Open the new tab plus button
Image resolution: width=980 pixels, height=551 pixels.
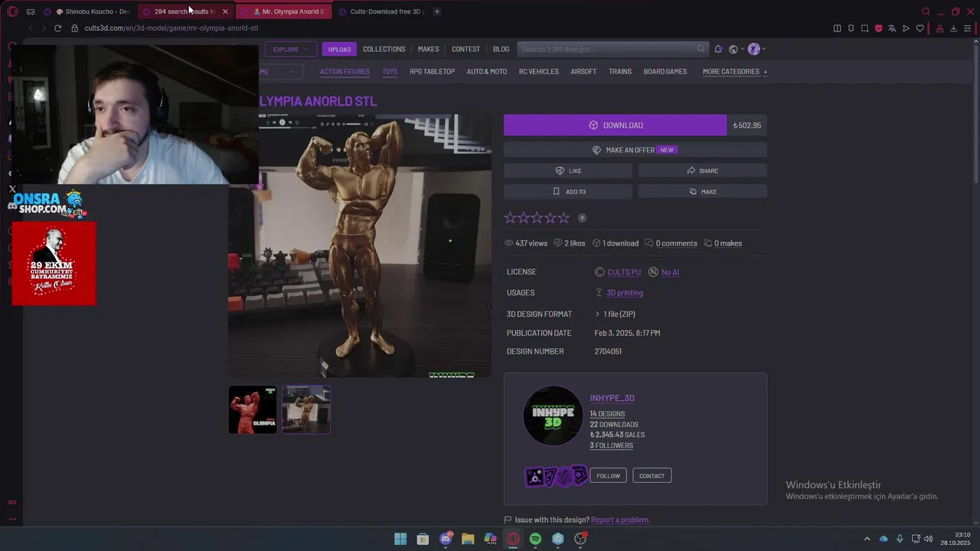coord(437,11)
